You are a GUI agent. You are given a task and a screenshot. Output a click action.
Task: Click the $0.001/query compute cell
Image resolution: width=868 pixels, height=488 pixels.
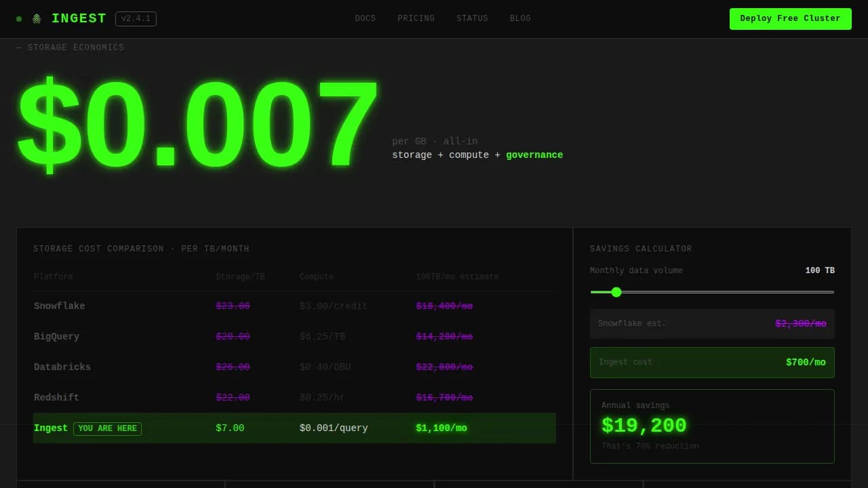334,428
